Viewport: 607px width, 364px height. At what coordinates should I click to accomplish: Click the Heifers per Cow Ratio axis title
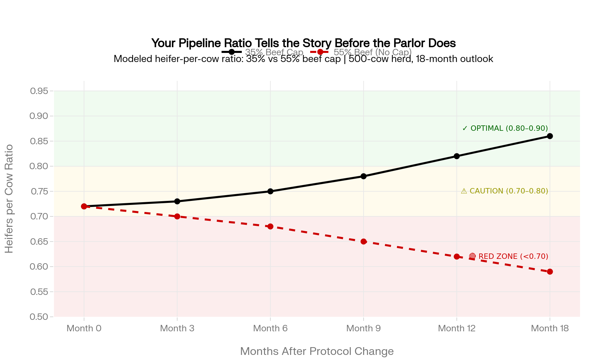pyautogui.click(x=9, y=199)
